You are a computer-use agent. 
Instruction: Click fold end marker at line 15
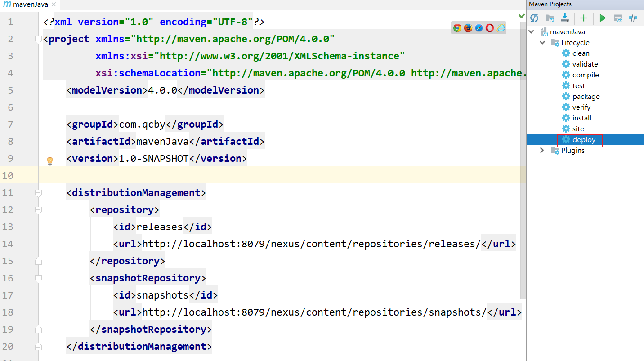[38, 261]
